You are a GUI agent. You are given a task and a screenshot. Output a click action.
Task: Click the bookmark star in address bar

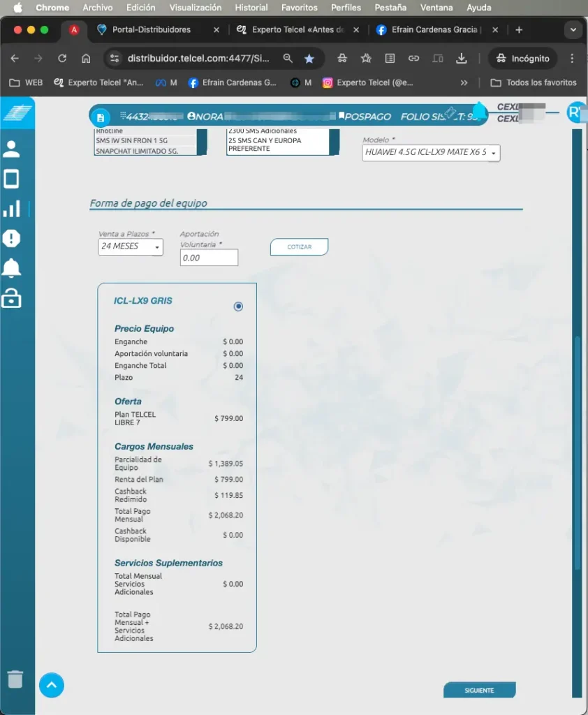309,59
